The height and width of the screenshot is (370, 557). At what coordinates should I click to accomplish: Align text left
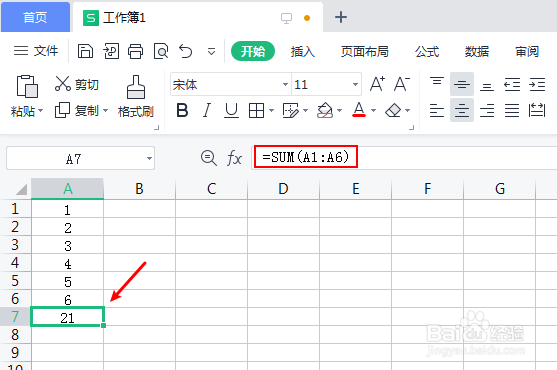coord(437,110)
